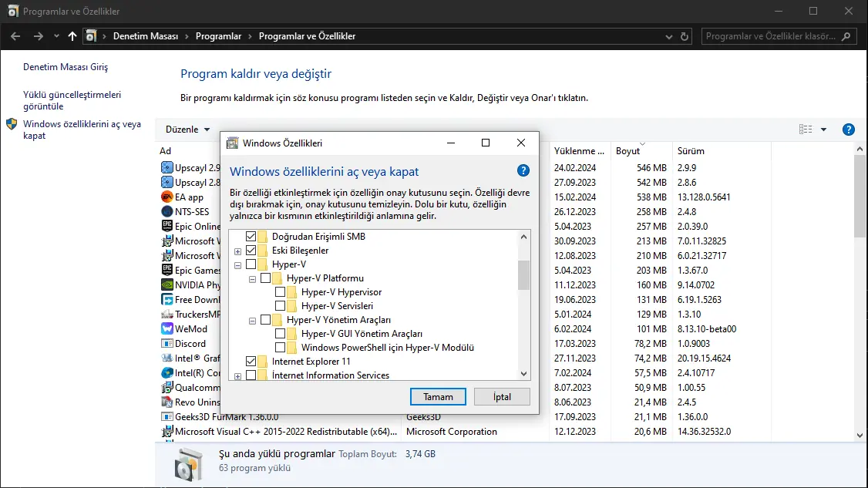Open Windows özelliklerini aç veya kapat link
The width and height of the screenshot is (868, 488).
[x=82, y=130]
